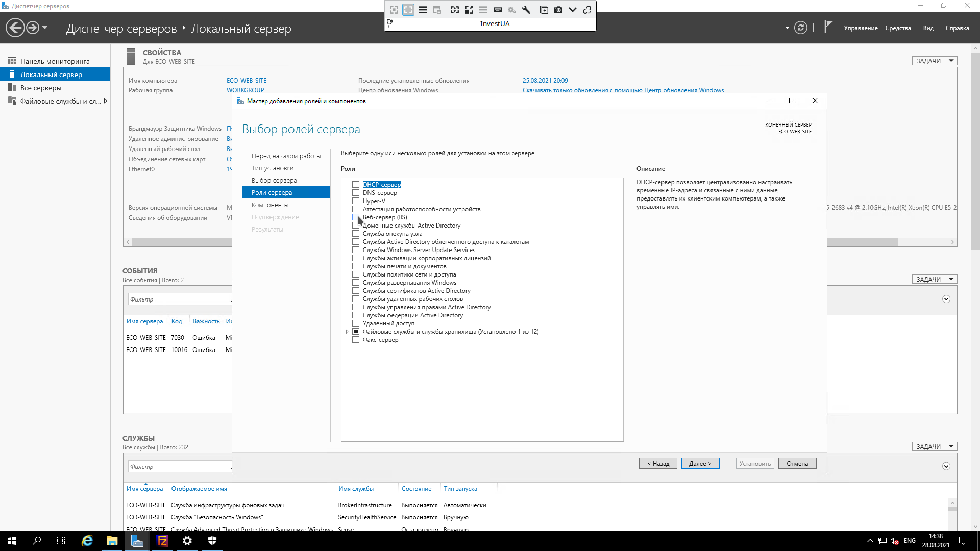
Task: Open the ЗАДАЧИ dropdown in Свойства section
Action: point(934,61)
